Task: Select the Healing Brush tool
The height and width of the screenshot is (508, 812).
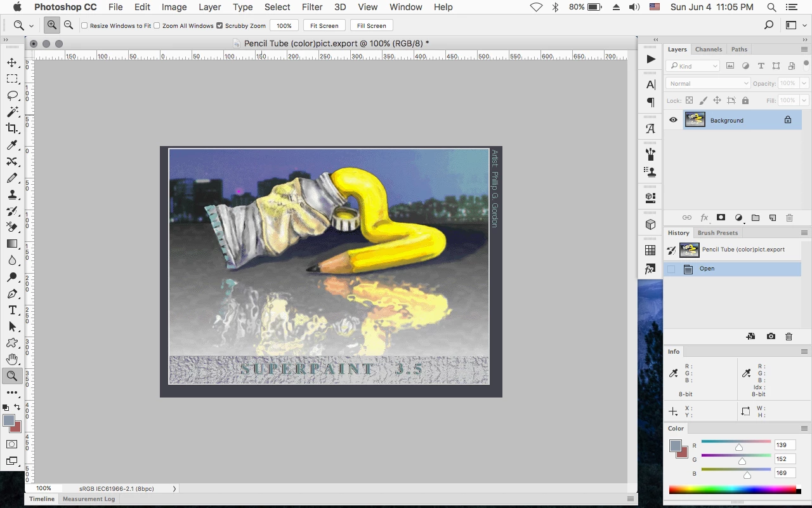Action: [x=12, y=162]
